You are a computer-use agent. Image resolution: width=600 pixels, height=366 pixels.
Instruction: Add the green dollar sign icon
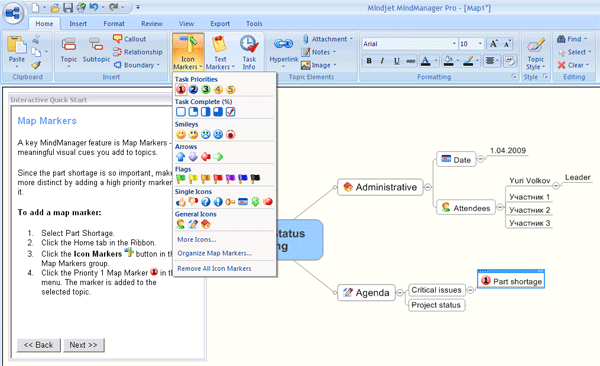(x=255, y=202)
